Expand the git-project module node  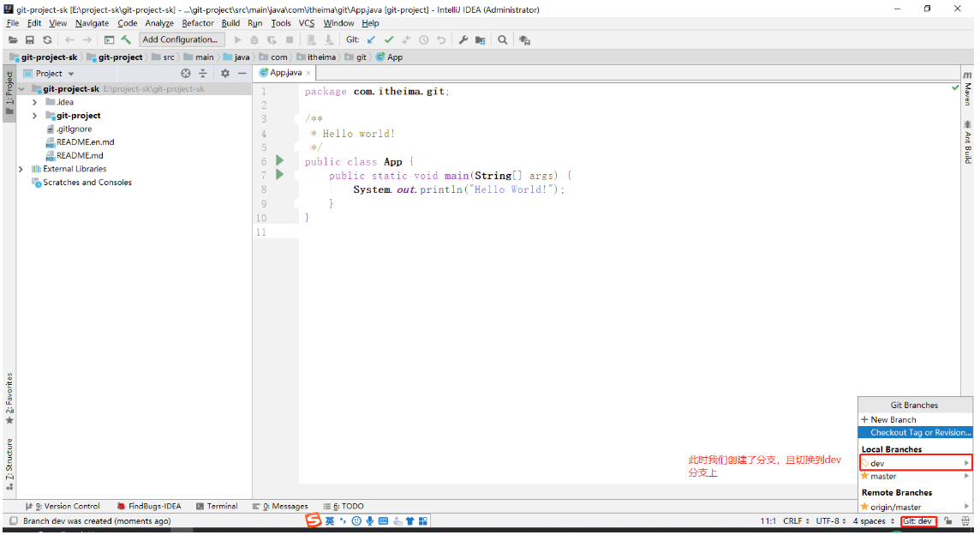(35, 116)
